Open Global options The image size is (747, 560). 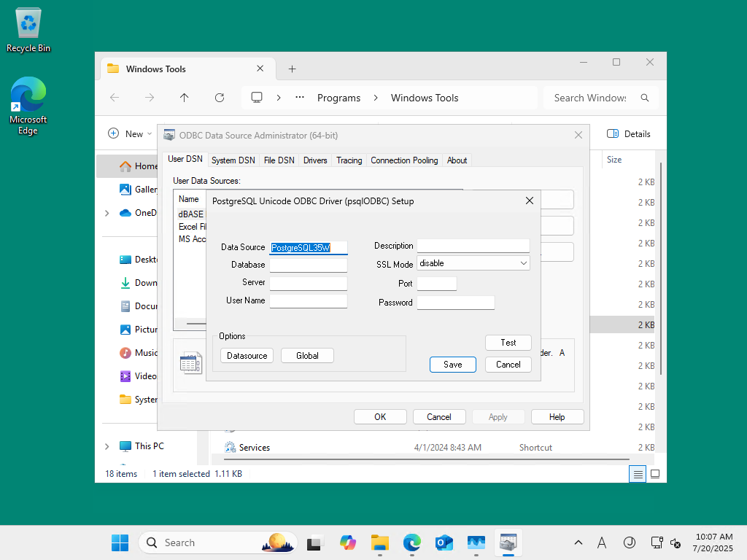pos(307,356)
